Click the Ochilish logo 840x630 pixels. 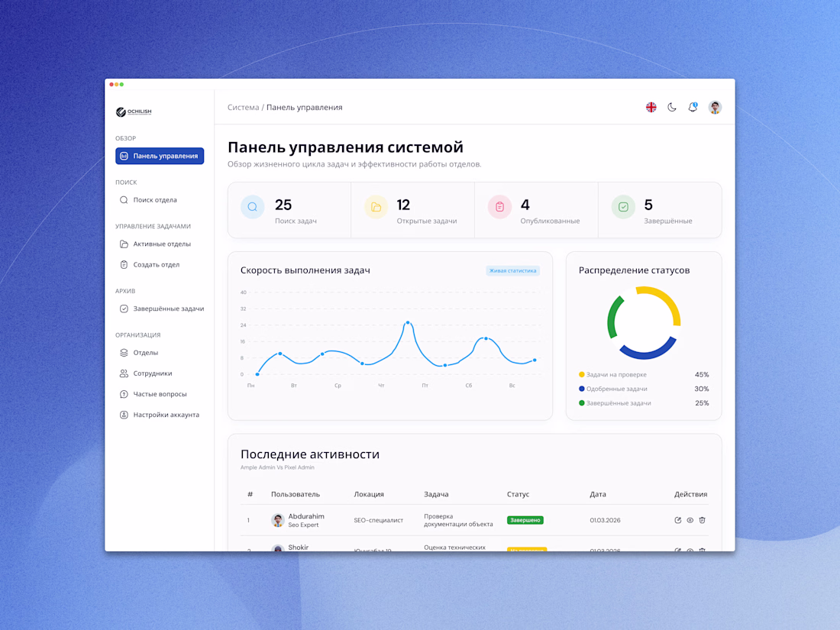coord(134,111)
